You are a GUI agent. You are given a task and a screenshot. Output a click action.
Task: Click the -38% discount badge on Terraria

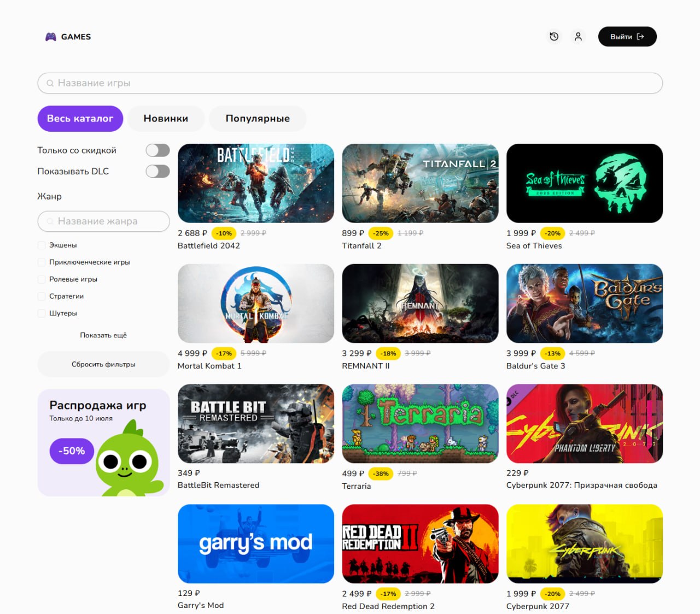pyautogui.click(x=381, y=474)
